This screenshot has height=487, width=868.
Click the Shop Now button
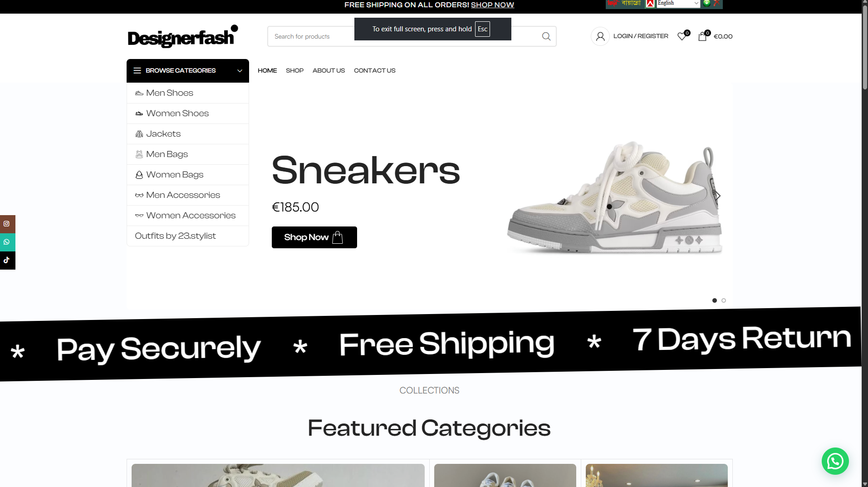[314, 237]
